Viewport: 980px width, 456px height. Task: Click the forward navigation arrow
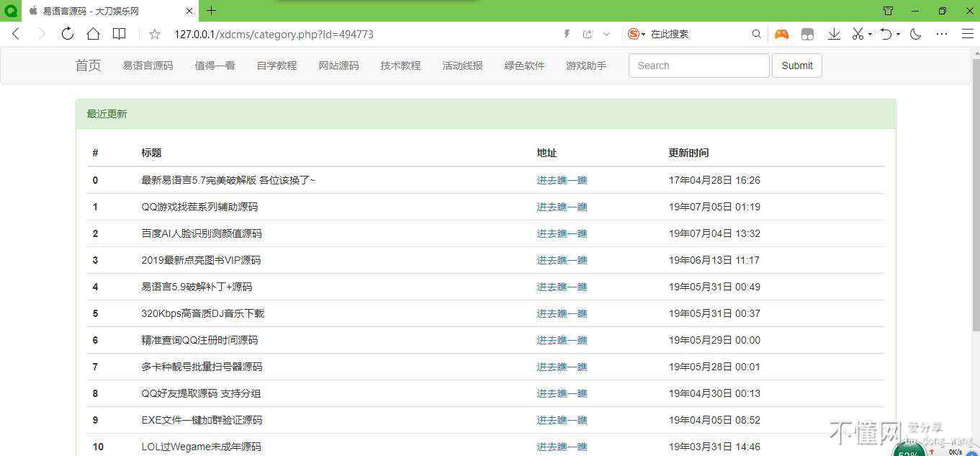pos(41,34)
